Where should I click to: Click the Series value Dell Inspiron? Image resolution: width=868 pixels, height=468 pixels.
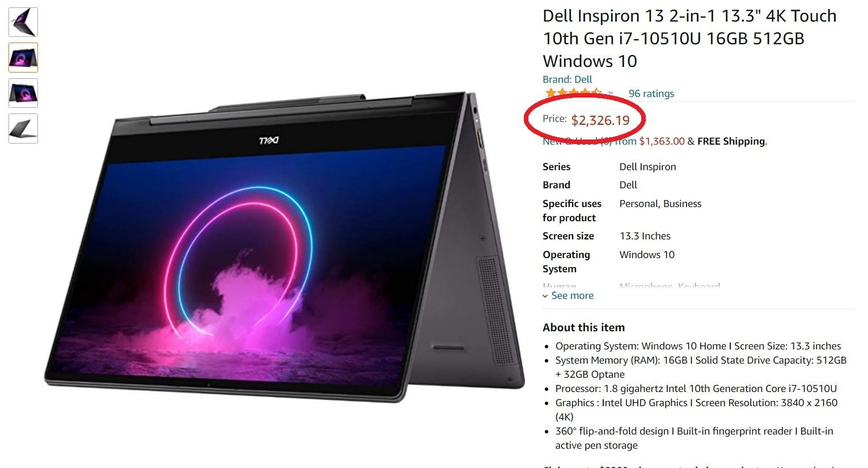(x=647, y=167)
